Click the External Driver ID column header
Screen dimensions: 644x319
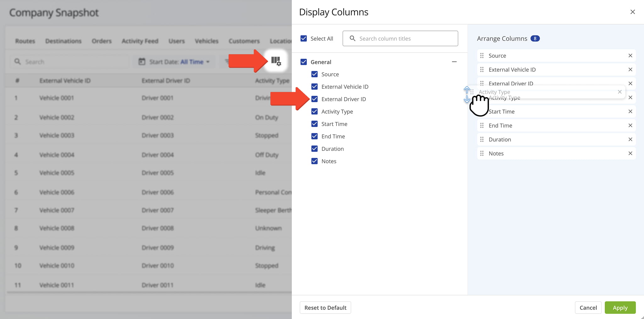pyautogui.click(x=166, y=81)
